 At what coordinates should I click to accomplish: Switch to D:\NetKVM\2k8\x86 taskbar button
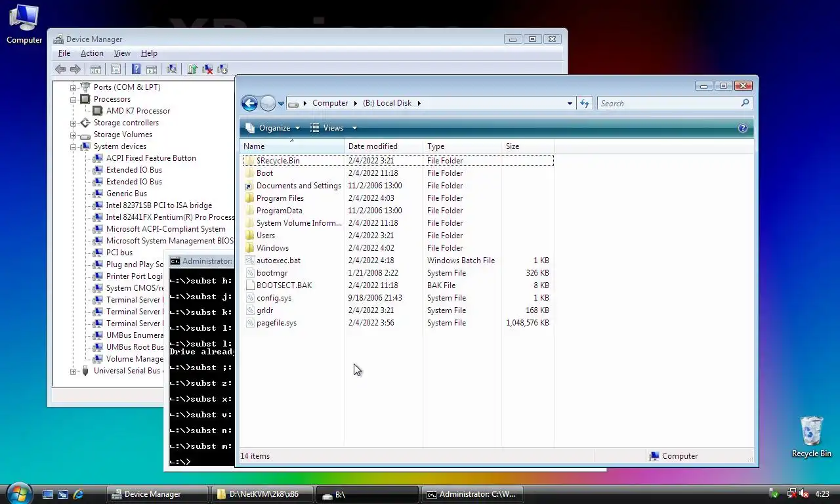(x=262, y=494)
